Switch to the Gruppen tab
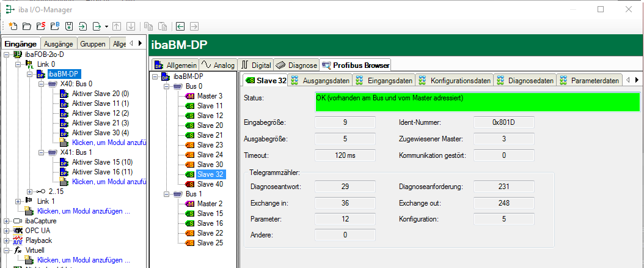This screenshot has width=644, height=268. tap(93, 44)
